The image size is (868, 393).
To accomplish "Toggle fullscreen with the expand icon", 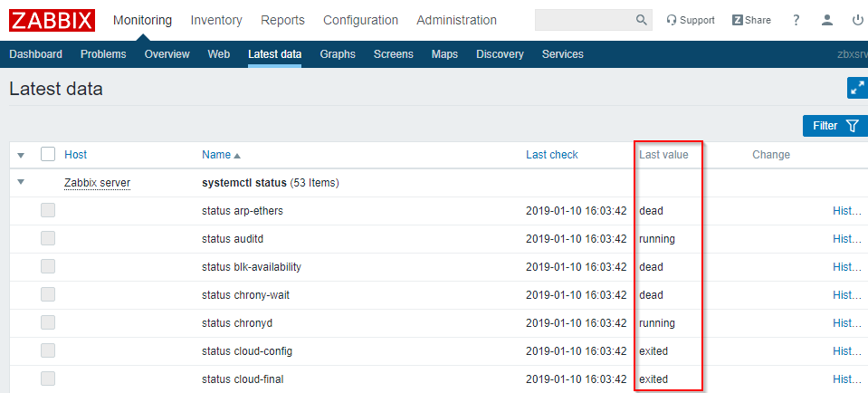I will [x=857, y=88].
